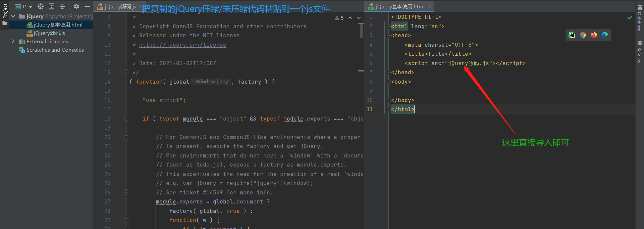Image resolution: width=644 pixels, height=229 pixels.
Task: Expand External Libraries node
Action: 13,41
